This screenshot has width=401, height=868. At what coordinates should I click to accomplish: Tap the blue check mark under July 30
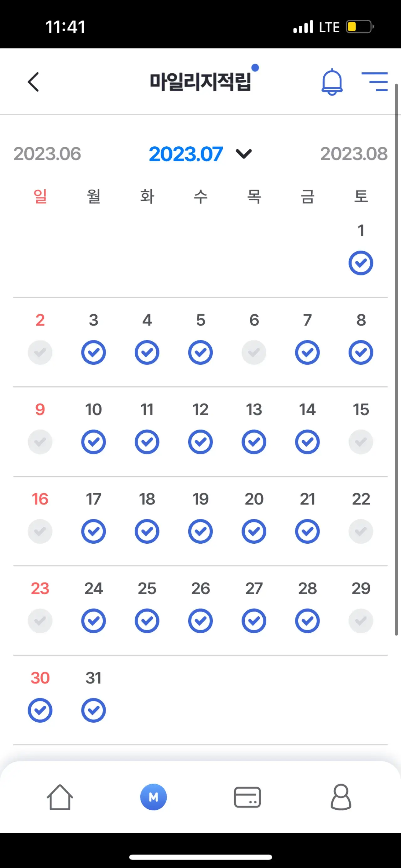tap(40, 710)
